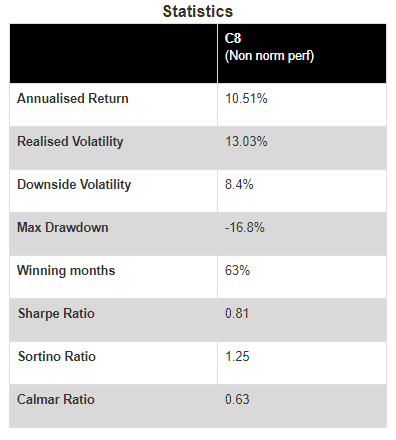Click the Winning months row label
This screenshot has height=440, width=396.
coord(66,270)
